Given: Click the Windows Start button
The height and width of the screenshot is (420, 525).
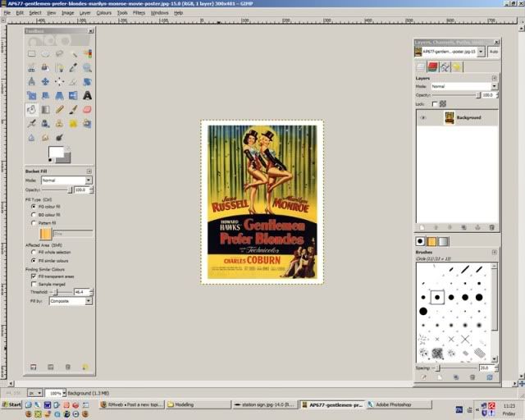Looking at the screenshot, I should (11, 404).
